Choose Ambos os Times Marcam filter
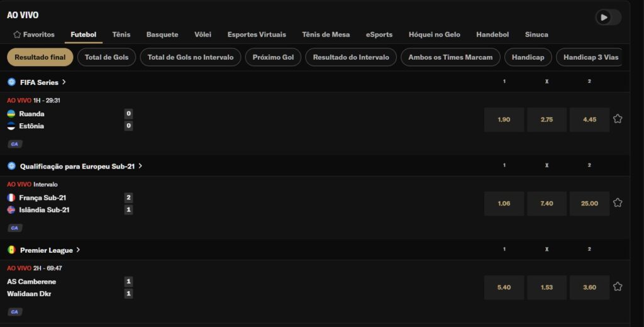 click(450, 57)
